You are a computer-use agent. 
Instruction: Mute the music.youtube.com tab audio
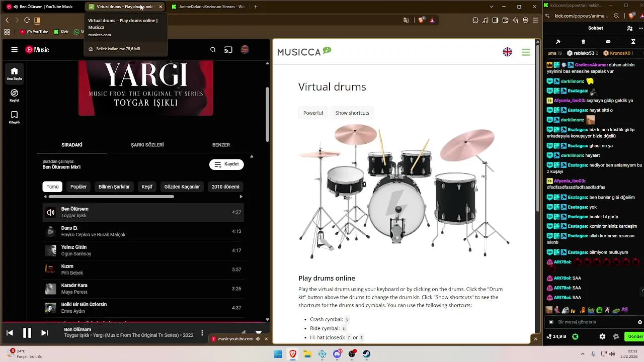[258, 339]
